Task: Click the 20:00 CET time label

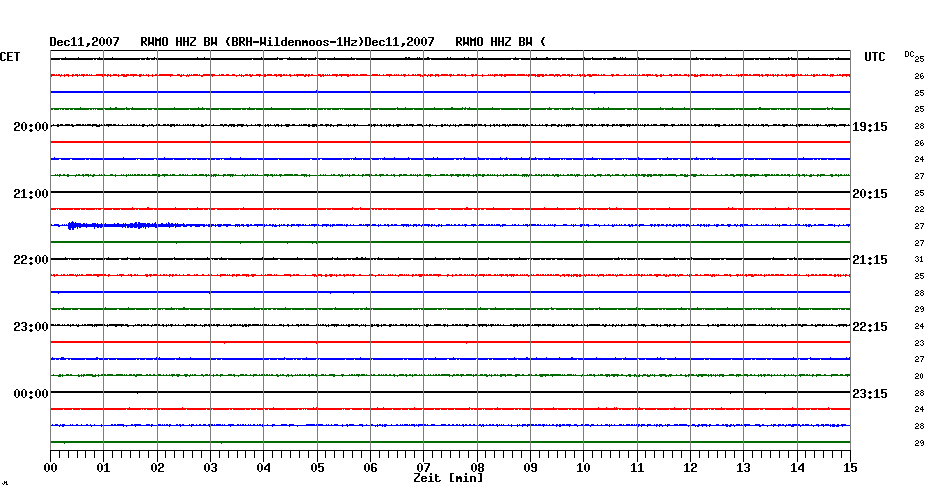Action: pyautogui.click(x=31, y=126)
